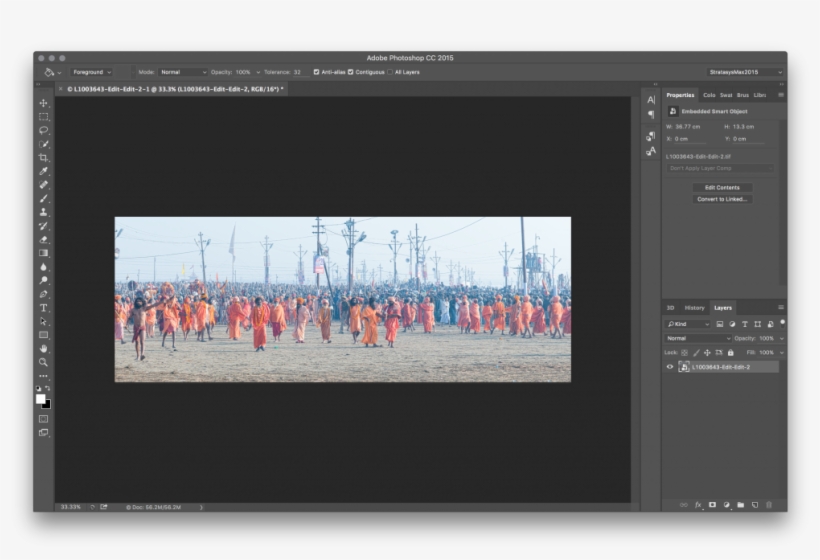Viewport: 820px width, 560px height.
Task: Select the Quick Selection tool
Action: (x=44, y=144)
